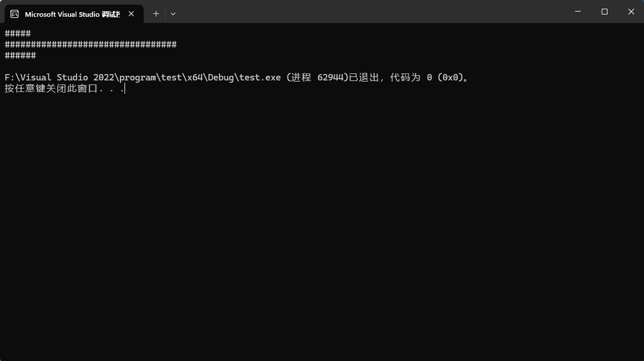This screenshot has width=644, height=361.
Task: Close the Microsoft Visual Studio debug tab
Action: 131,14
